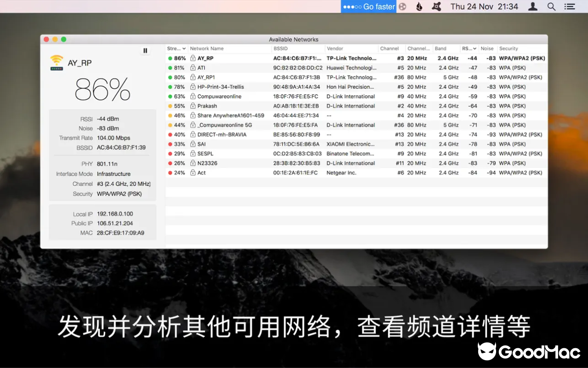The width and height of the screenshot is (588, 368).
Task: Click the red status dot for SAI 33%
Action: tap(170, 144)
